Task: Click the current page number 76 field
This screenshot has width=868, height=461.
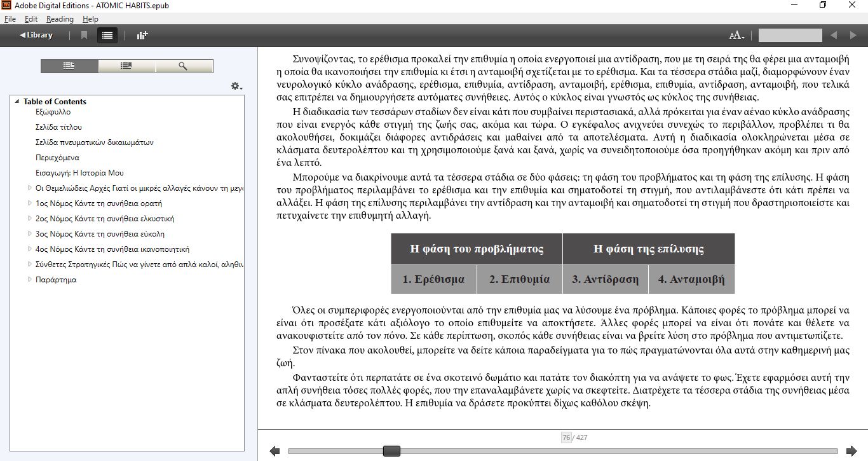Action: coord(566,437)
